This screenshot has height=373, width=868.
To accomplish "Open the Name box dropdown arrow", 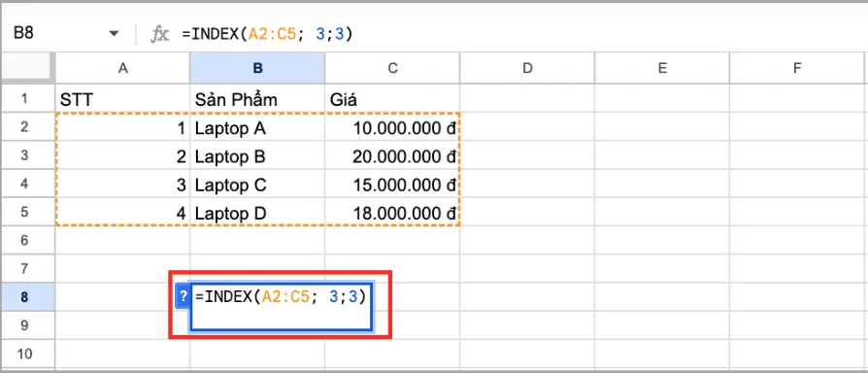I will [x=114, y=34].
